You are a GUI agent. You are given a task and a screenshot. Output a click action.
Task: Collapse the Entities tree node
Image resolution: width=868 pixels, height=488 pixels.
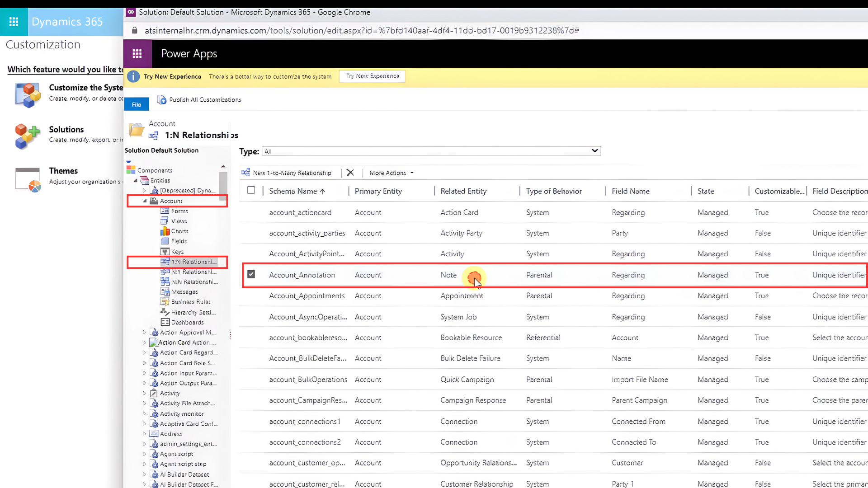[135, 180]
